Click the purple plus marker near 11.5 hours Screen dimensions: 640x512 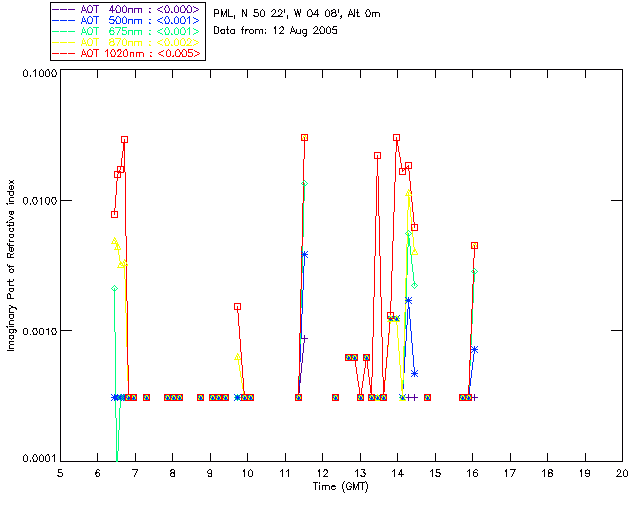click(304, 338)
